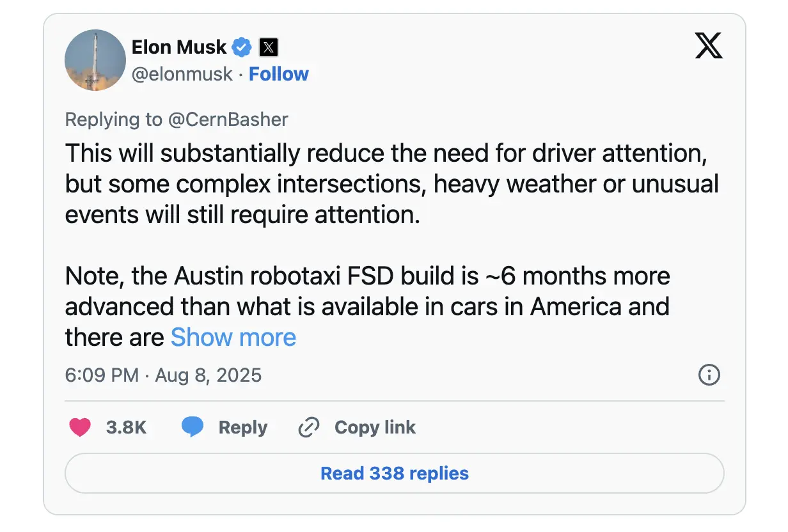Click the chain link copy icon
Viewport: 788px width, 532px height.
click(x=309, y=427)
